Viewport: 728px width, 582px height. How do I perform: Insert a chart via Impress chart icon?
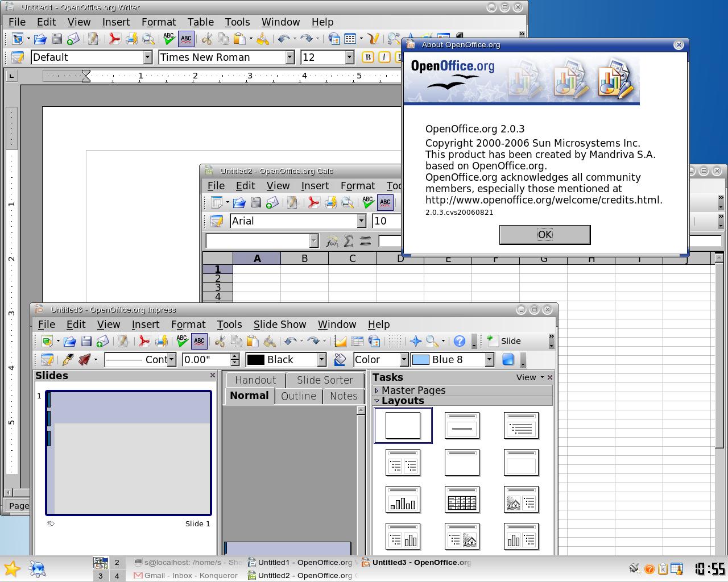[x=341, y=341]
